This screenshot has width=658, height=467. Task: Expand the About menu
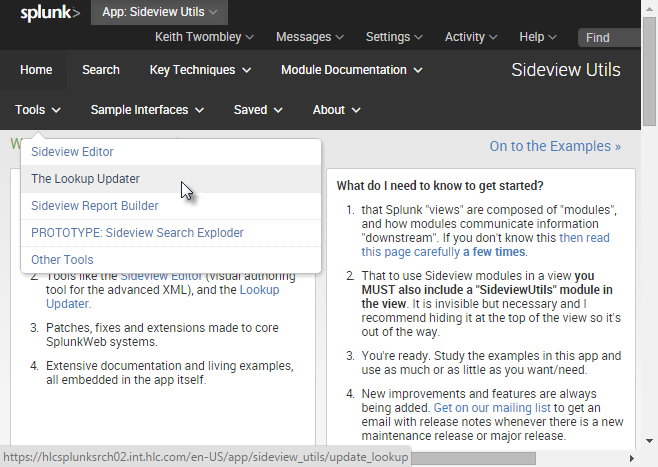[x=336, y=110]
